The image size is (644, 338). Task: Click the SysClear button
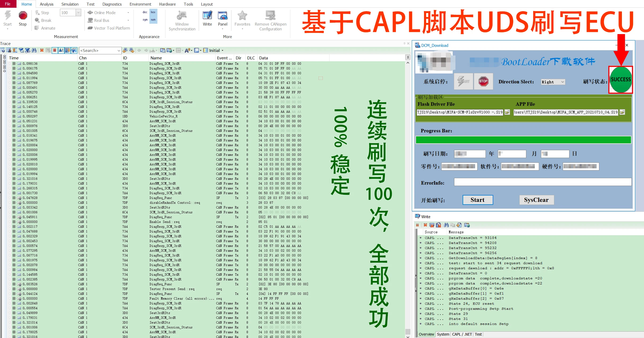pyautogui.click(x=536, y=200)
